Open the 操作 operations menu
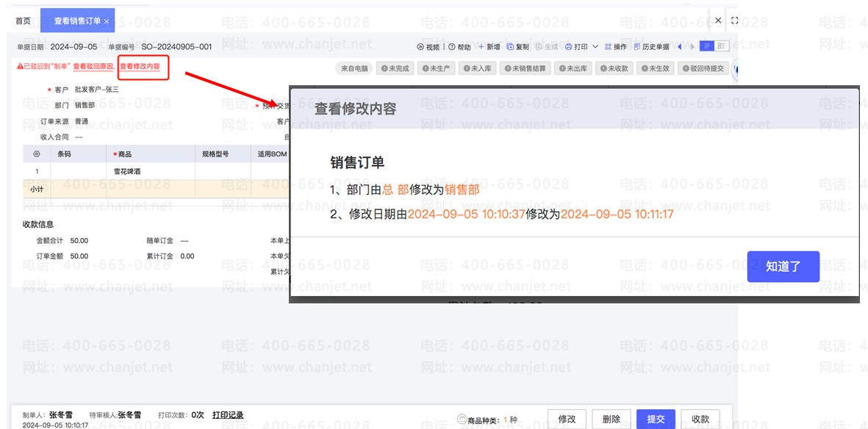Screen dimensions: 868x429 [616, 47]
